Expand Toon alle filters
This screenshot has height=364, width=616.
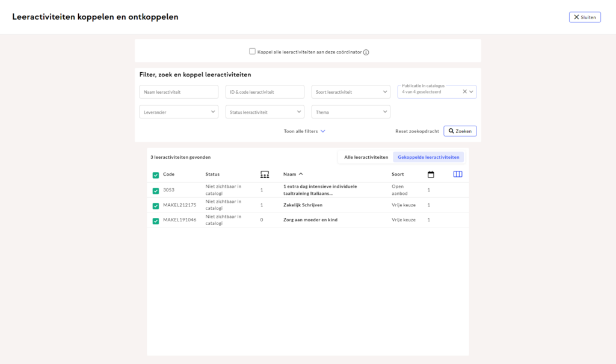coord(304,131)
